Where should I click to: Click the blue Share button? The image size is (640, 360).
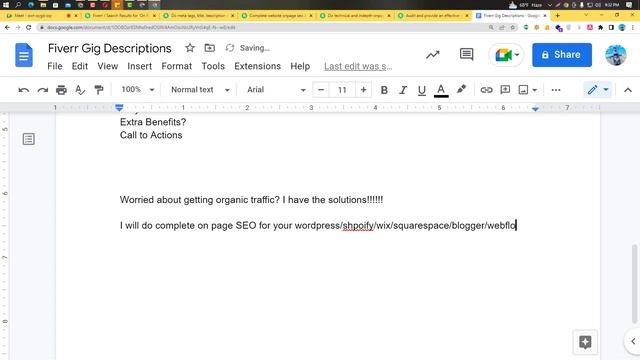point(562,55)
